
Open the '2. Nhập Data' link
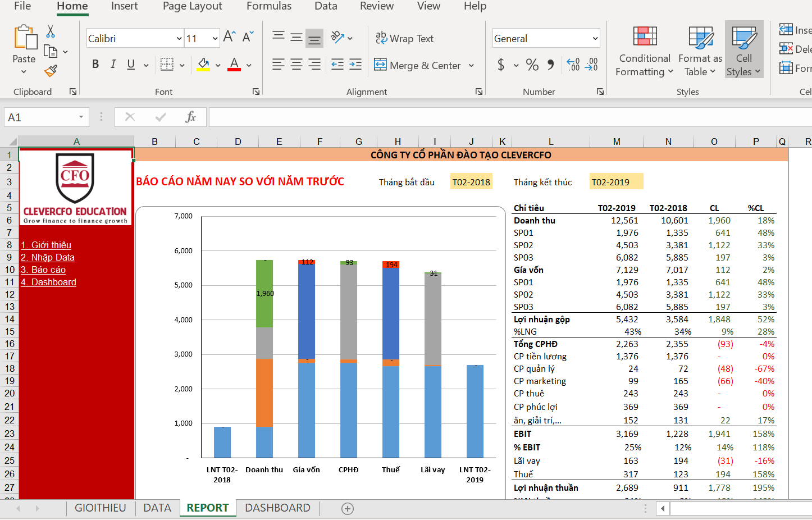48,257
